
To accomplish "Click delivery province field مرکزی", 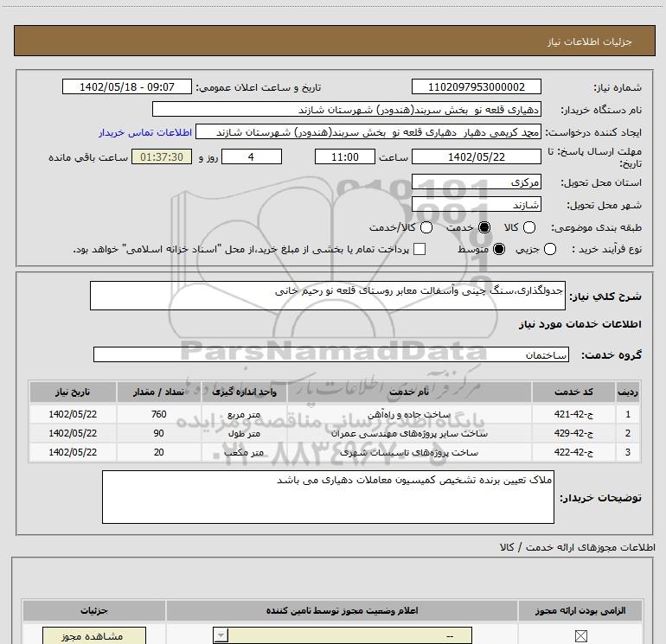I will (476, 182).
